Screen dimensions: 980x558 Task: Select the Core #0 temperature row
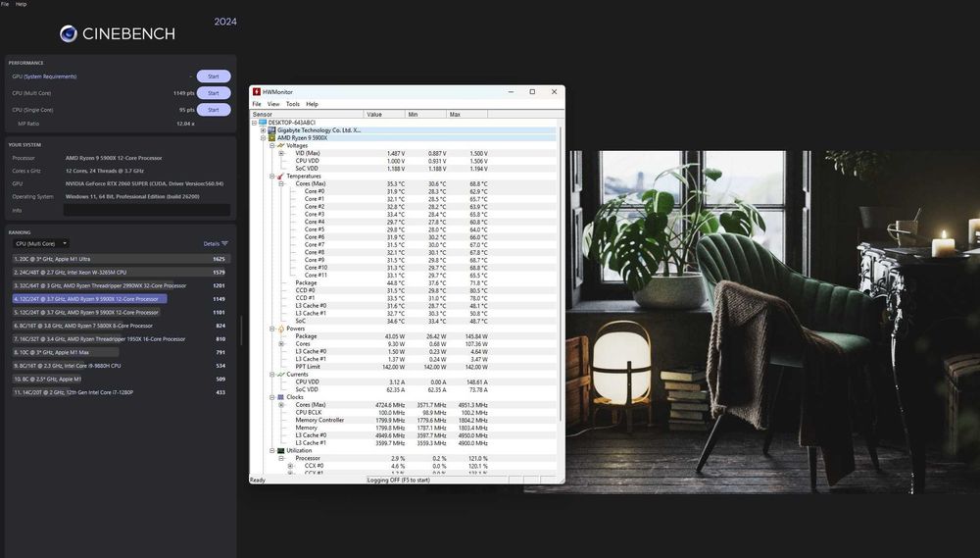[404, 191]
